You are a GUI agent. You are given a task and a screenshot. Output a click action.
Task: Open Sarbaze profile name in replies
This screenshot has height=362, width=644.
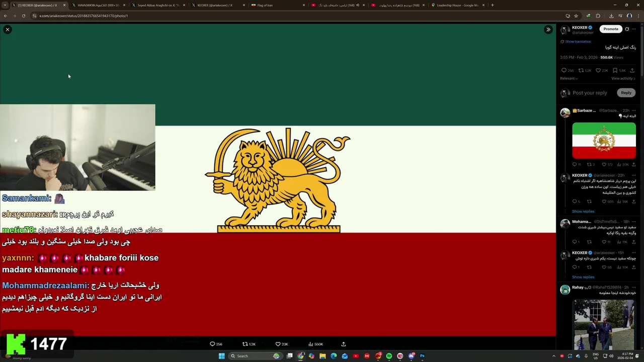tap(584, 111)
